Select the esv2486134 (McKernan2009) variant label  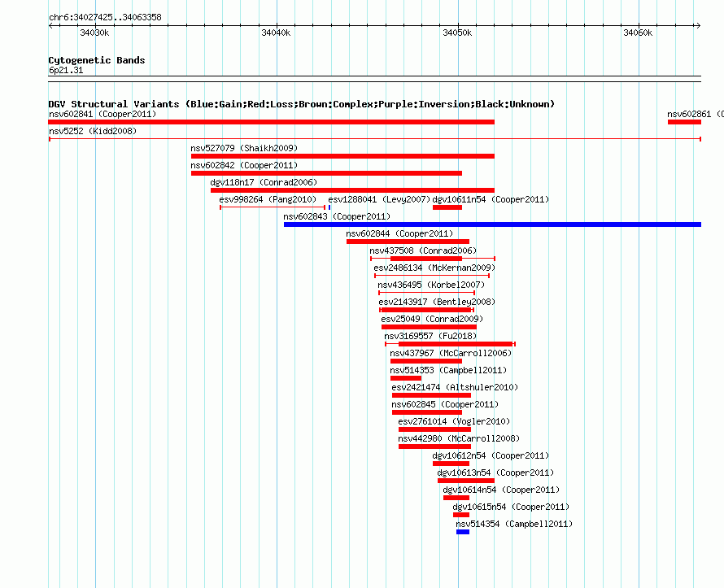pos(434,268)
